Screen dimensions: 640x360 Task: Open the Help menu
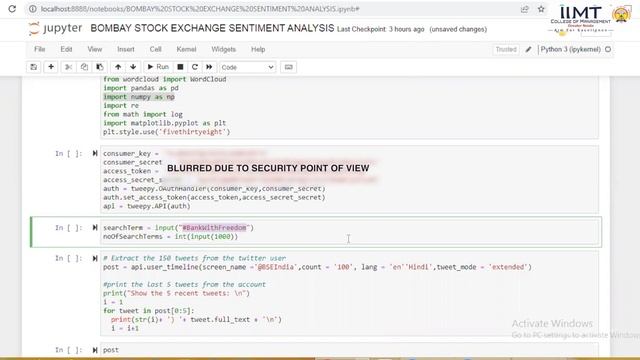pos(258,49)
